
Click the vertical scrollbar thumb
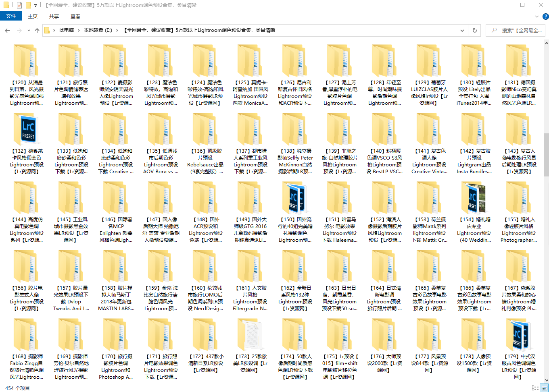point(546,155)
